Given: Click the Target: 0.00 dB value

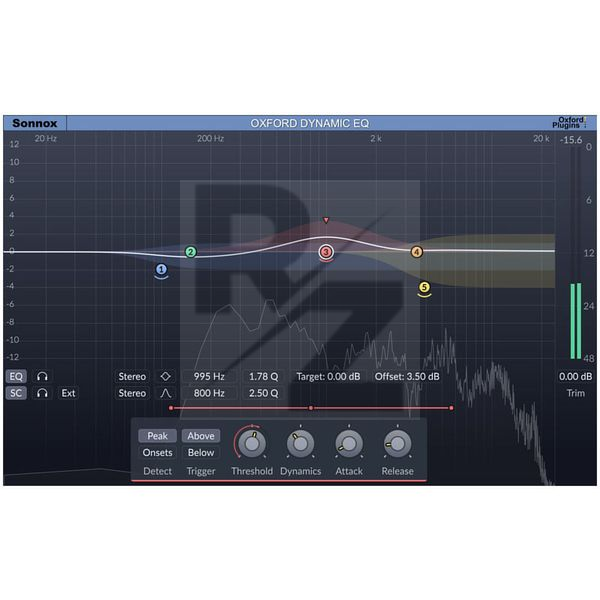Looking at the screenshot, I should click(x=328, y=377).
